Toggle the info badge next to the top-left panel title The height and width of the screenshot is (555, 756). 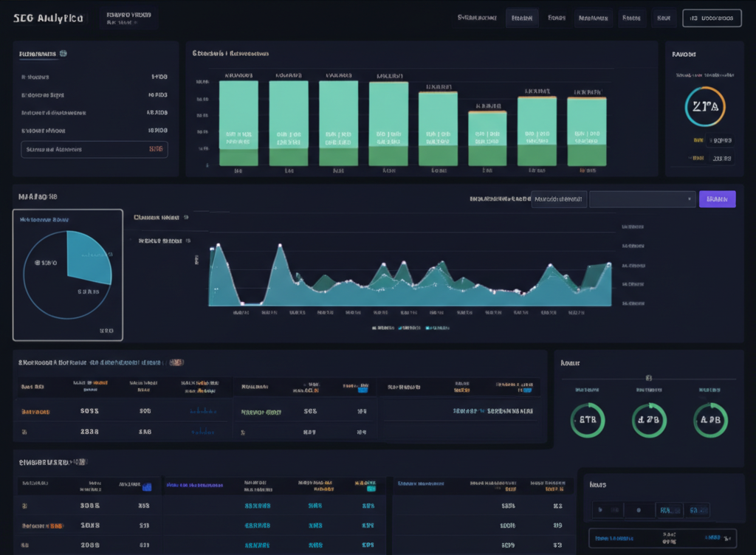(x=62, y=53)
